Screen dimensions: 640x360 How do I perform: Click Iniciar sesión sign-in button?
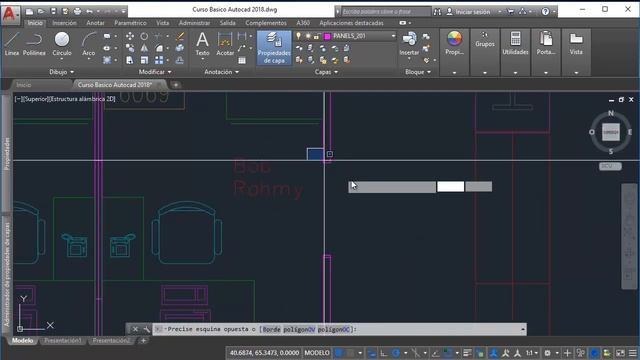pos(468,12)
